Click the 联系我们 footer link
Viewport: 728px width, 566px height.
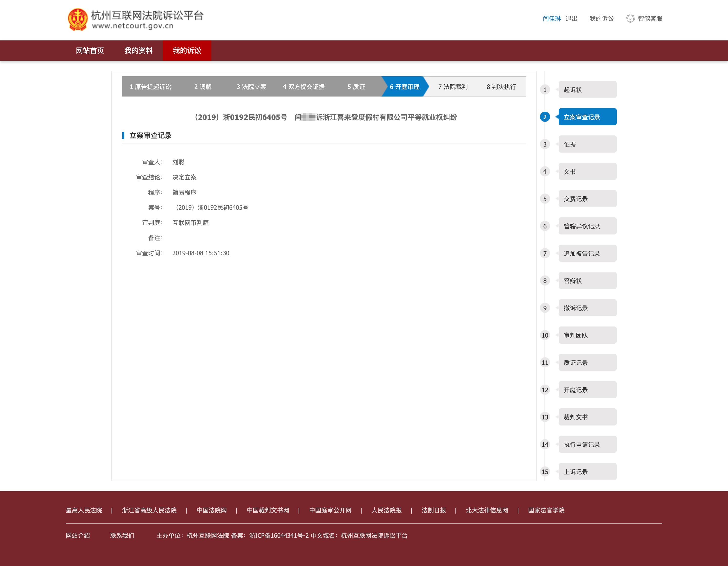[122, 536]
